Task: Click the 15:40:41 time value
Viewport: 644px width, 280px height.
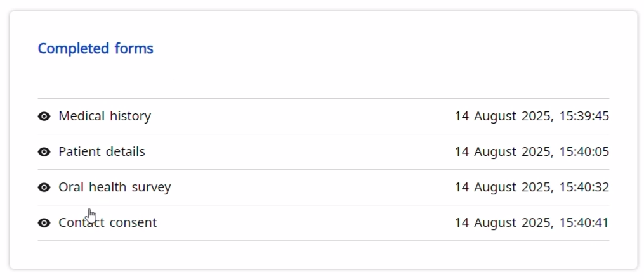Action: pyautogui.click(x=584, y=223)
